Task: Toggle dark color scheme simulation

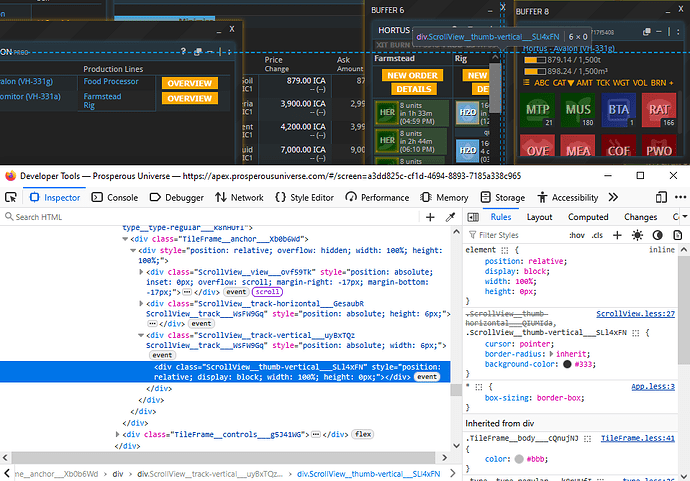Action: click(657, 235)
